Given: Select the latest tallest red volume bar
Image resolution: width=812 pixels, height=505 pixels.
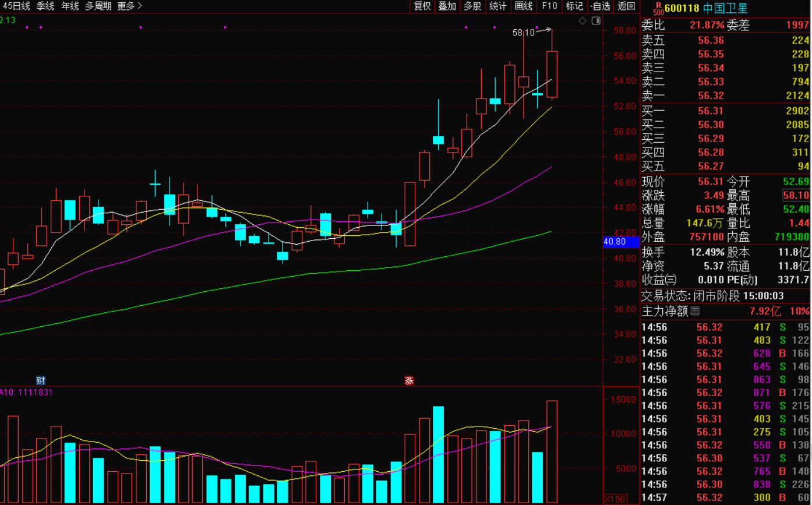Looking at the screenshot, I should pos(552,451).
